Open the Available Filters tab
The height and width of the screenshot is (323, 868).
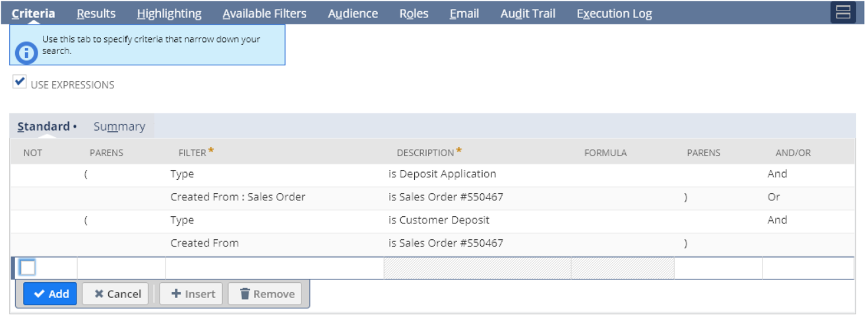[x=264, y=13]
